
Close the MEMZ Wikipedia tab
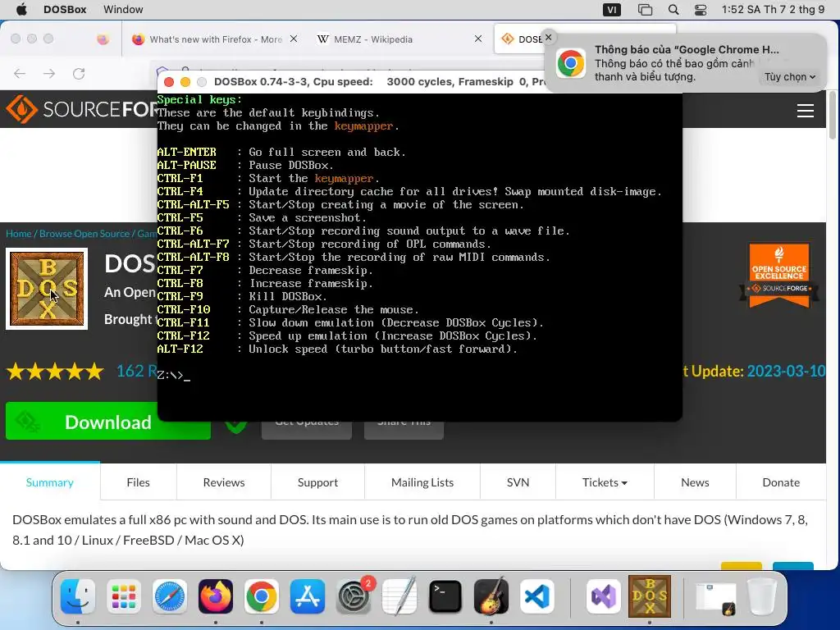(478, 39)
